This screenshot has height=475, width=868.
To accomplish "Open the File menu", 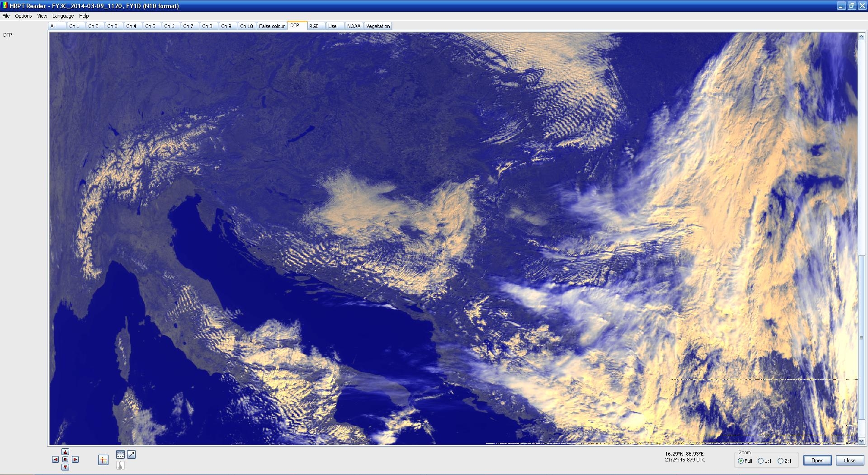I will (6, 16).
